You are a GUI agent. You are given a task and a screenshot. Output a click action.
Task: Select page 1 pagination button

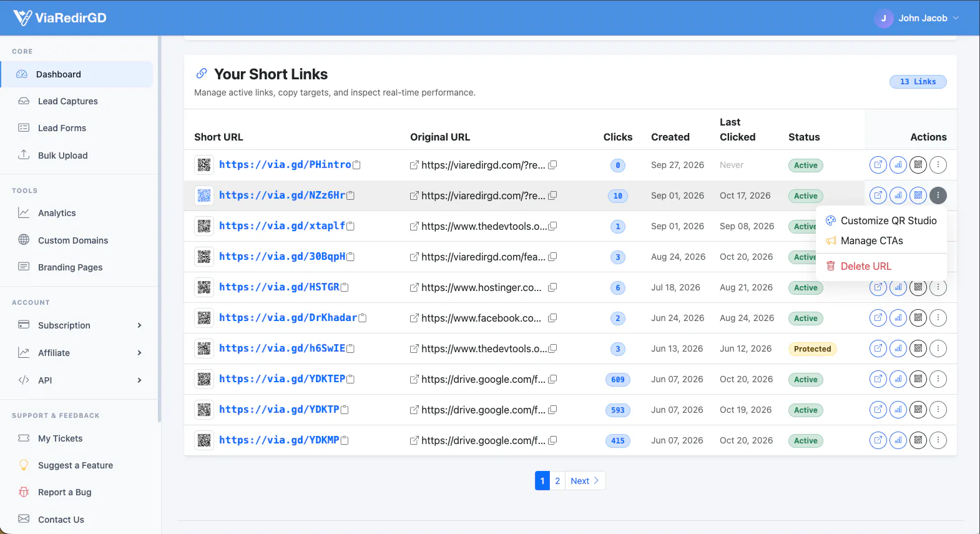point(542,481)
